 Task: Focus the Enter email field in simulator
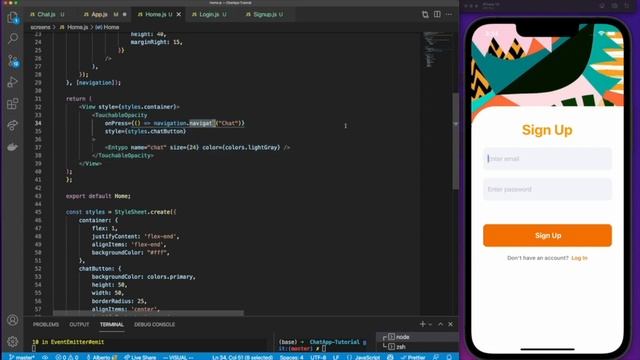click(547, 159)
